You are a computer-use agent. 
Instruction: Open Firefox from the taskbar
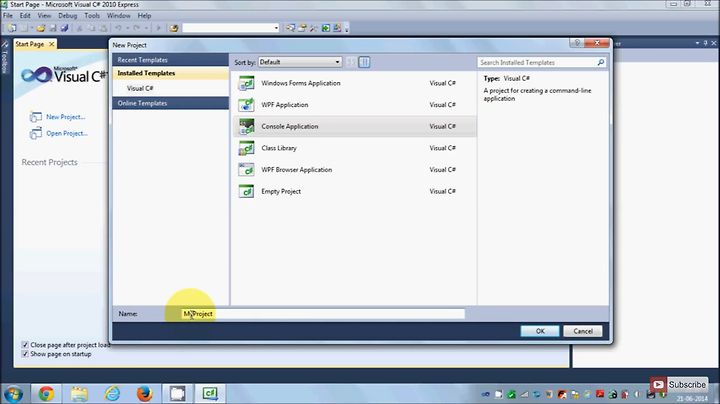coord(145,394)
